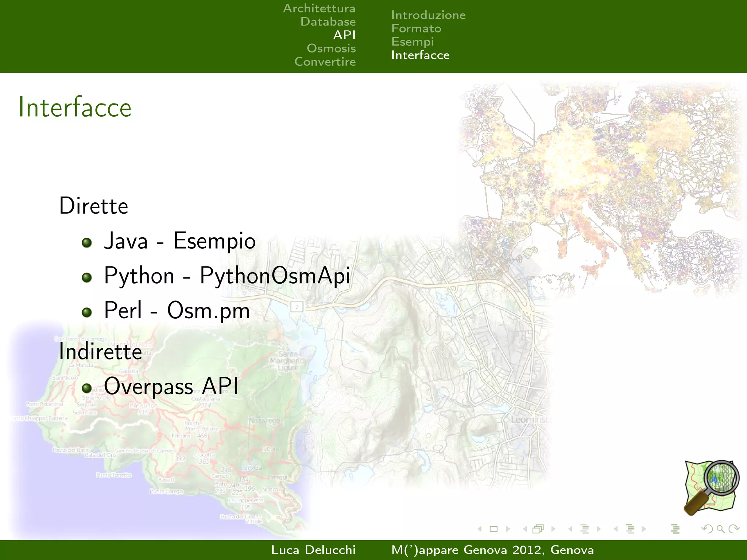The image size is (747, 560).
Task: Go to next subsection arrow
Action: (x=599, y=529)
